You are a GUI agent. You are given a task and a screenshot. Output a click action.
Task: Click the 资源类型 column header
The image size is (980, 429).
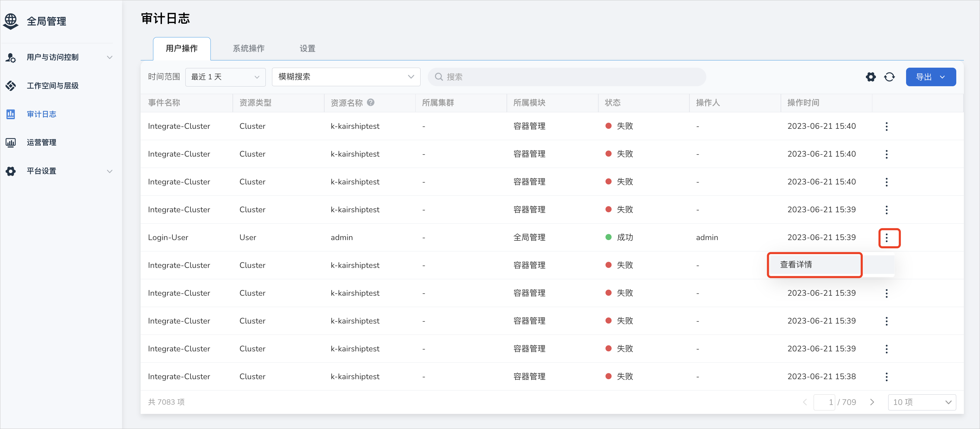(x=255, y=103)
